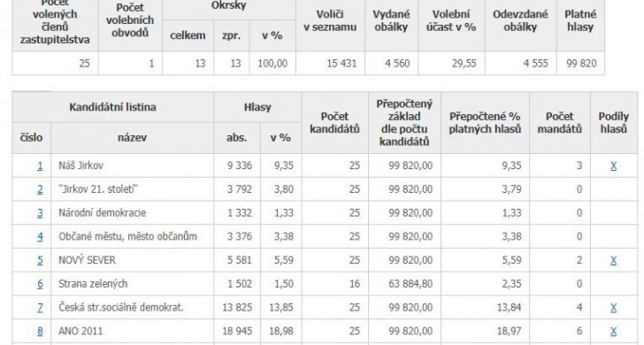The height and width of the screenshot is (345, 644).
Task: Open candidate list number 4 link
Action: tap(40, 236)
